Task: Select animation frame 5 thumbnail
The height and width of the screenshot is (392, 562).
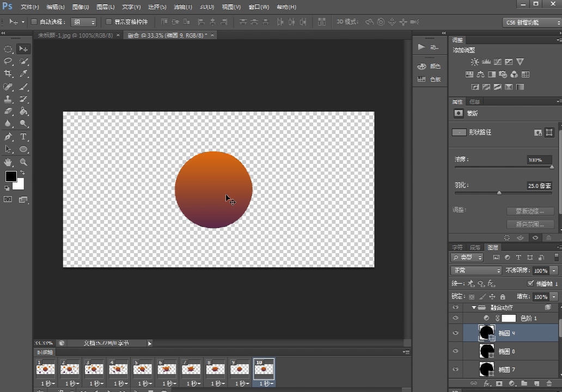Action: click(142, 369)
